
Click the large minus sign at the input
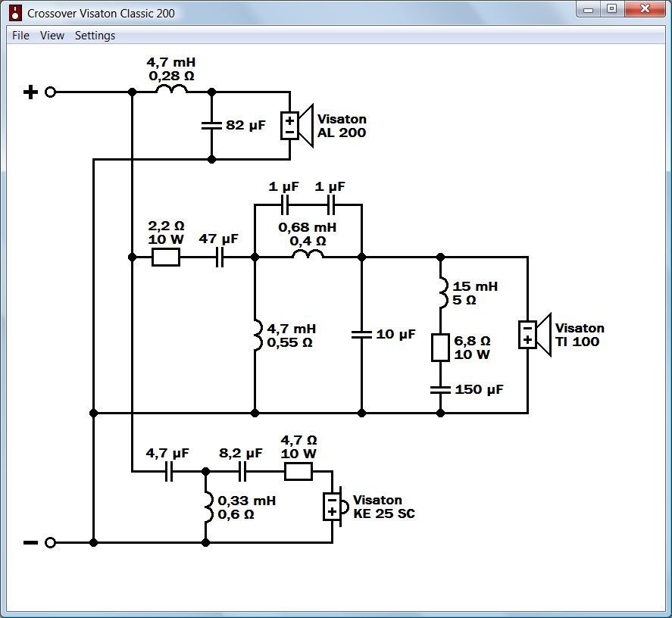click(30, 542)
